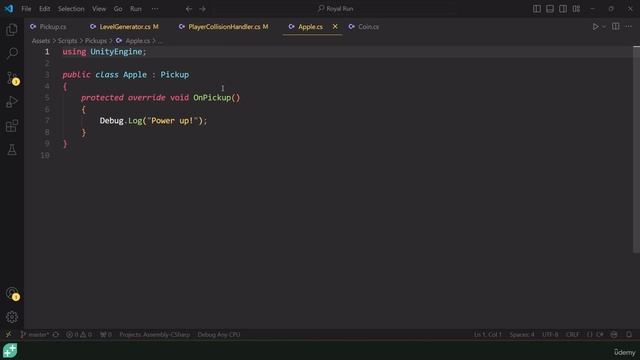Toggle the primary side bar layout
Viewport: 640px width, 360px height.
coord(537,9)
